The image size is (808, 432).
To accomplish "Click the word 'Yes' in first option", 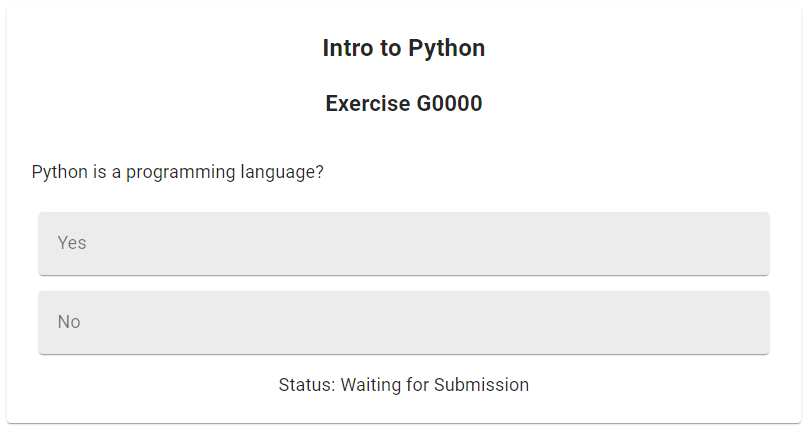I will click(72, 243).
